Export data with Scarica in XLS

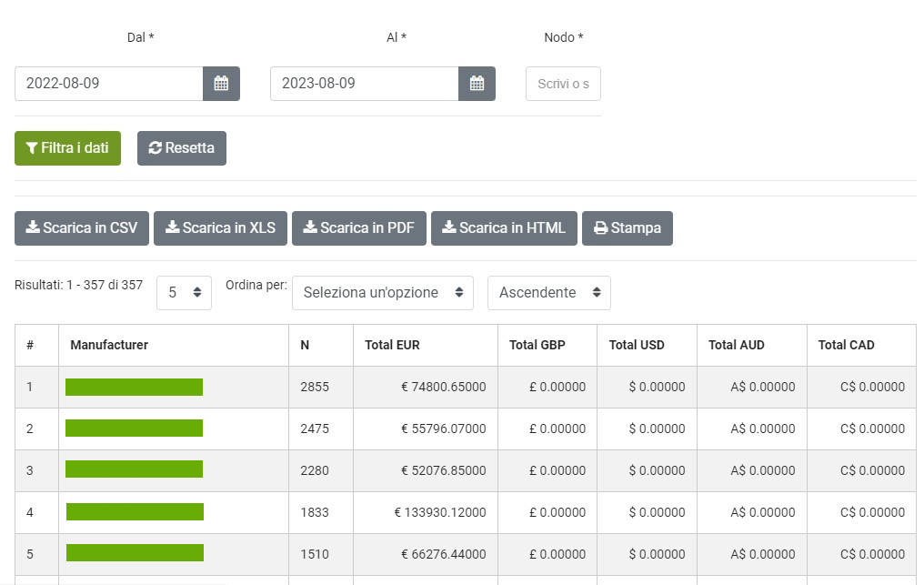(x=220, y=228)
